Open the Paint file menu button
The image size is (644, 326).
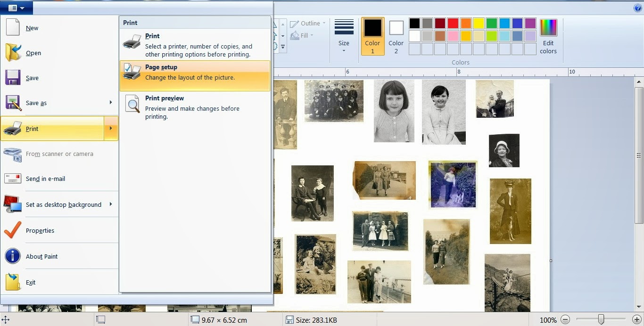[17, 8]
